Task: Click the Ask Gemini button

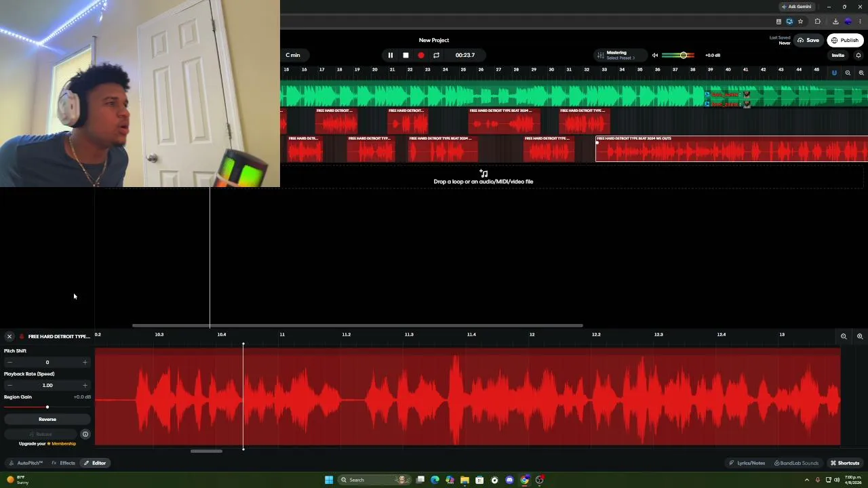Action: (796, 7)
